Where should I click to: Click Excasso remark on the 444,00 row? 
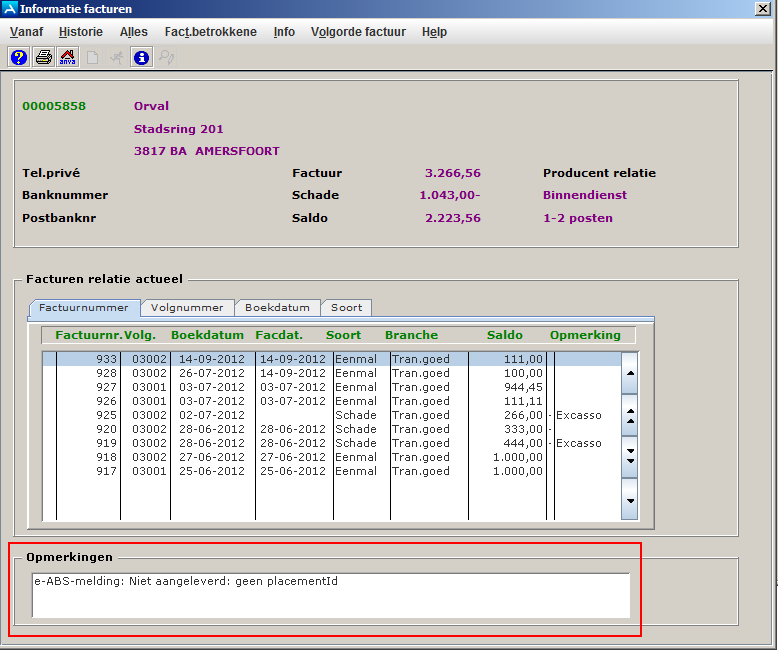(579, 443)
